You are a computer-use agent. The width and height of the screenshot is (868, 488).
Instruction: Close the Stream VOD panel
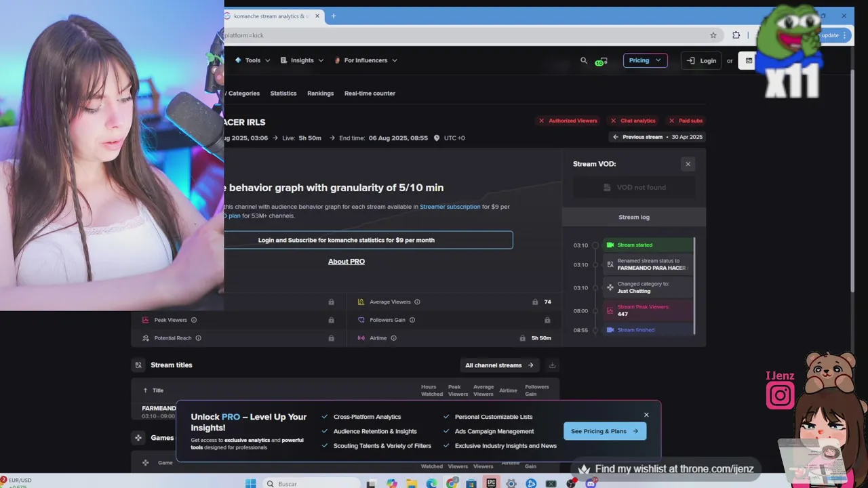pyautogui.click(x=688, y=164)
